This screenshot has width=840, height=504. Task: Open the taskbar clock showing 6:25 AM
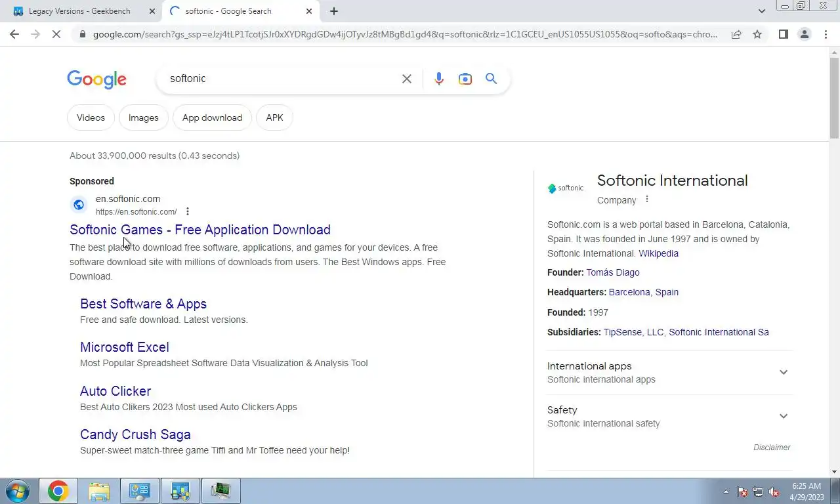point(807,492)
